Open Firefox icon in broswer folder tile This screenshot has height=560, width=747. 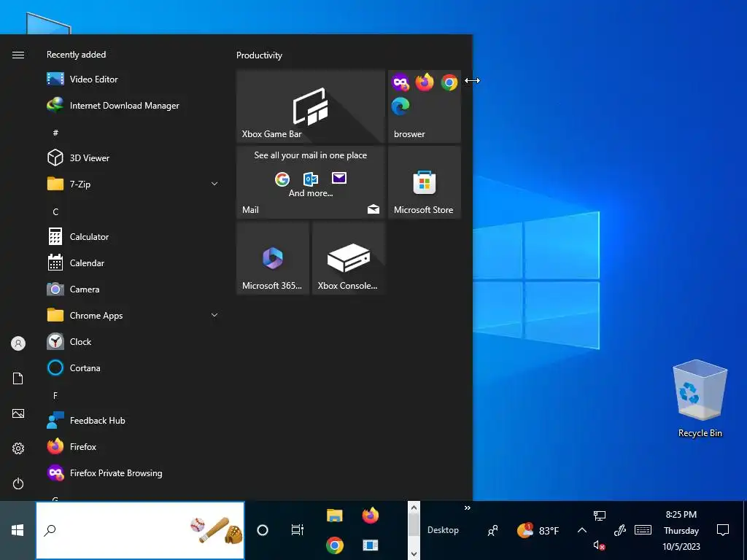pyautogui.click(x=425, y=82)
